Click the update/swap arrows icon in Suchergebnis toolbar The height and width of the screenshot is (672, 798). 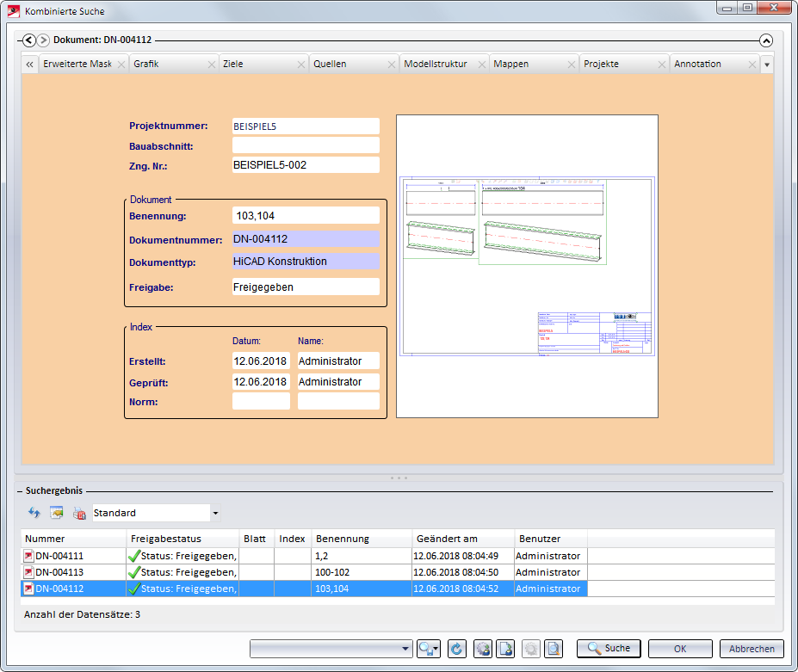[x=34, y=513]
